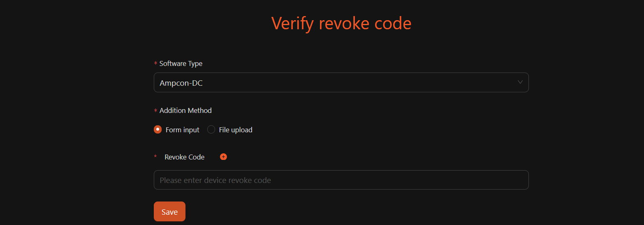
Task: Click the Revoke Code field label
Action: tap(184, 157)
